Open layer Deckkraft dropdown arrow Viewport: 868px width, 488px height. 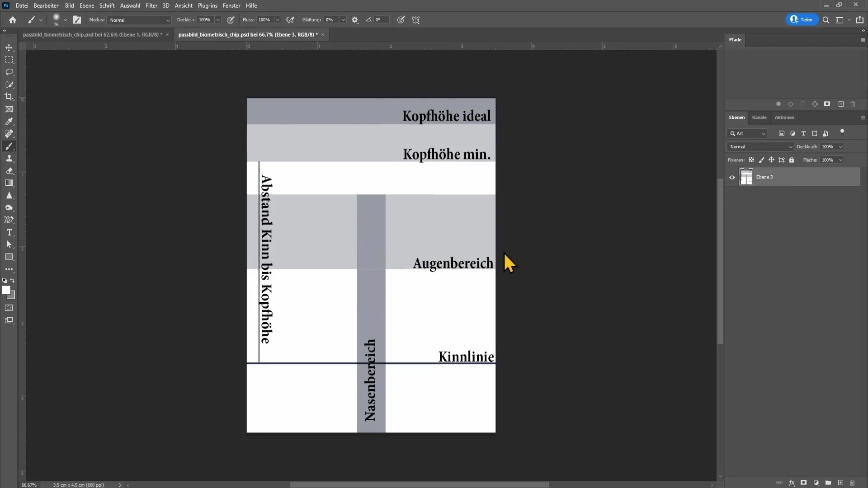(840, 147)
